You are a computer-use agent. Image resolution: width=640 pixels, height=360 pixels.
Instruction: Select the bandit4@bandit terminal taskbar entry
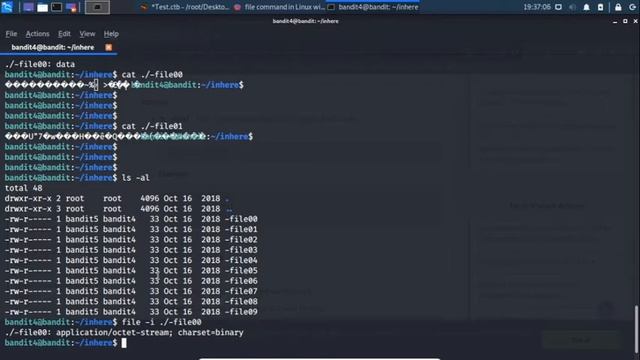[373, 7]
